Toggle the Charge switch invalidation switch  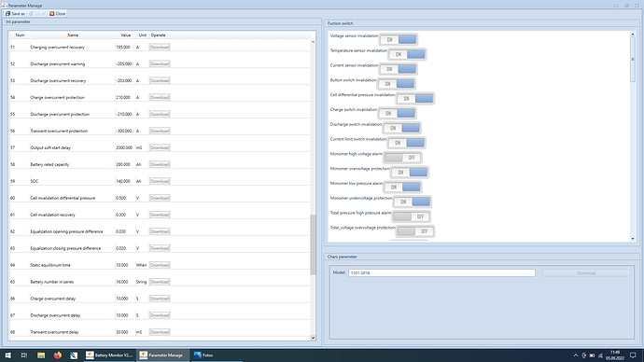397,113
